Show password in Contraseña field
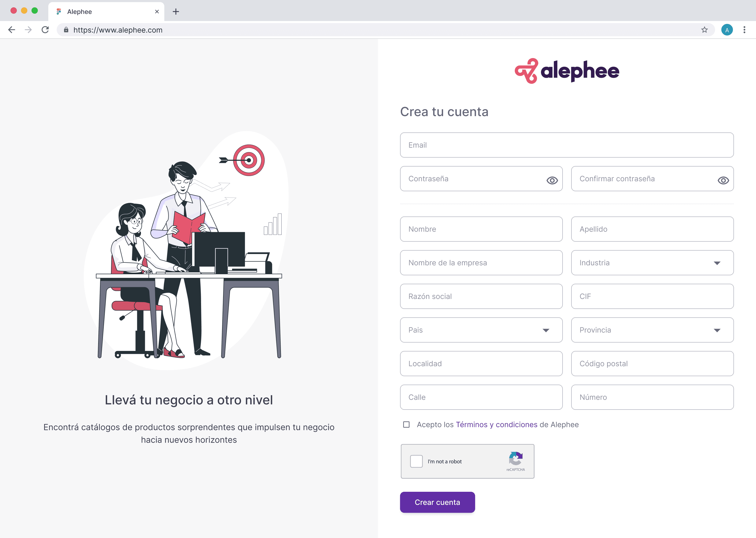Image resolution: width=756 pixels, height=538 pixels. pyautogui.click(x=552, y=180)
